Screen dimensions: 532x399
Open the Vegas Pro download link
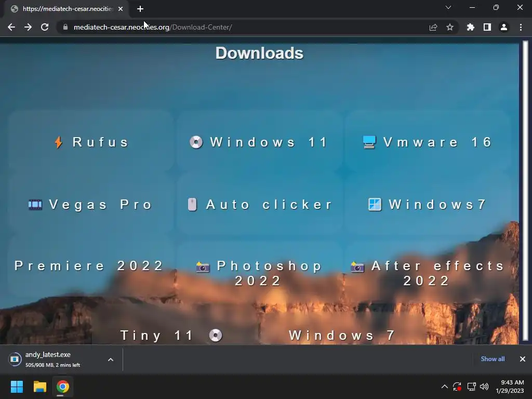coord(90,205)
